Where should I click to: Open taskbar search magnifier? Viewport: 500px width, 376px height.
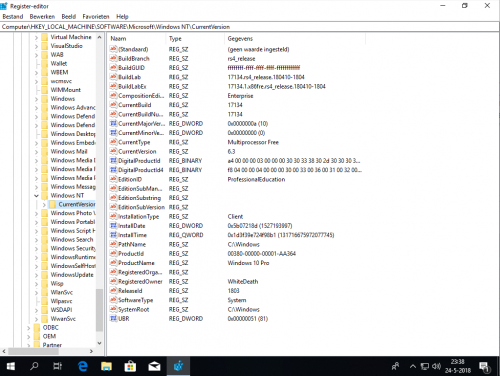click(x=34, y=366)
